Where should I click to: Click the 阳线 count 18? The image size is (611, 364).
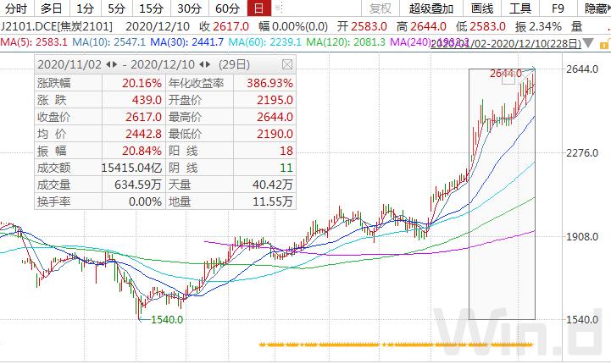click(x=286, y=151)
